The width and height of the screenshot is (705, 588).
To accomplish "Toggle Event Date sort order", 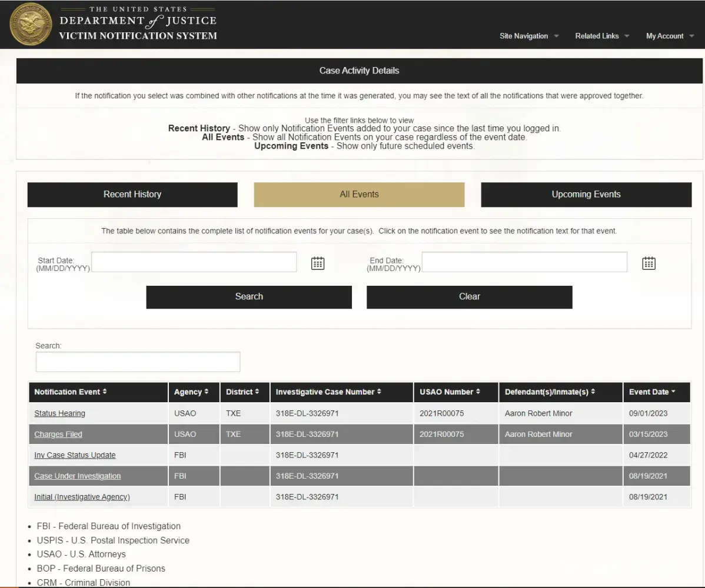I will 652,392.
